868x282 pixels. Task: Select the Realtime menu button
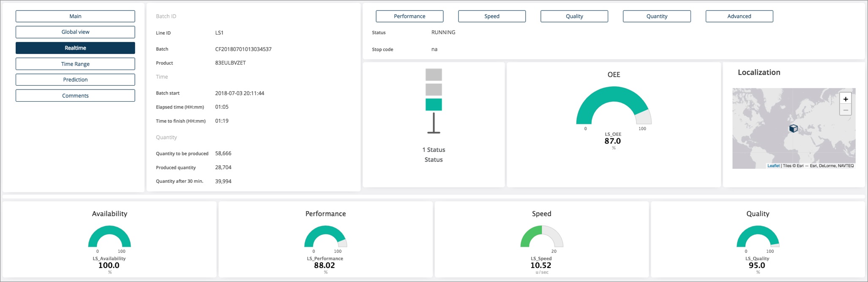75,48
